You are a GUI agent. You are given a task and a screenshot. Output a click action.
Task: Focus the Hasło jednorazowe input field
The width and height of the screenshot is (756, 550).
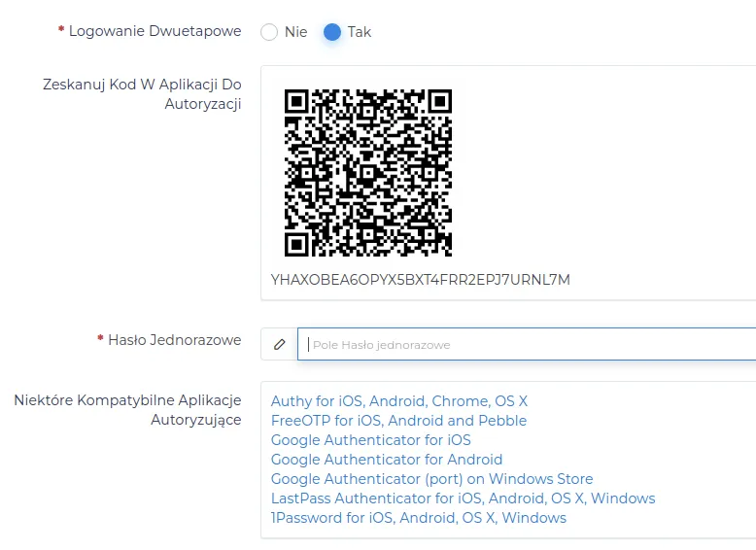[527, 344]
